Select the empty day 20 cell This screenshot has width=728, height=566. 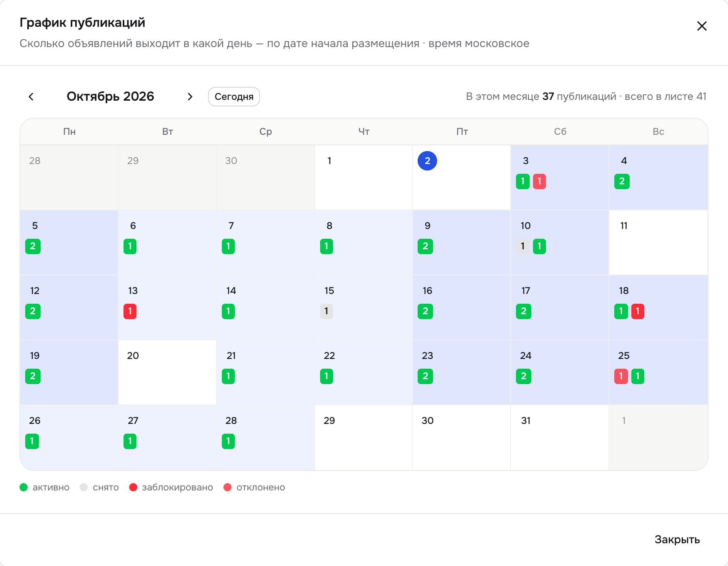pos(167,372)
